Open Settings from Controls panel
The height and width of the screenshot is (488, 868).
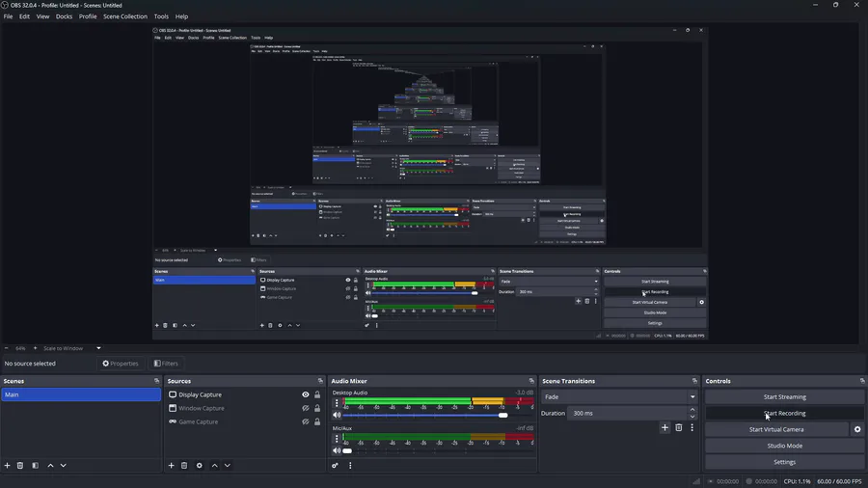[x=784, y=462]
